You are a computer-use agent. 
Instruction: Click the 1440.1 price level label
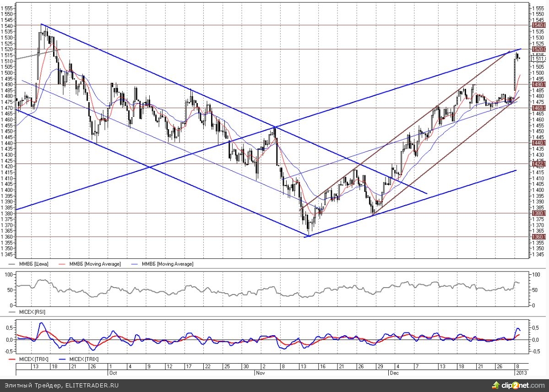(x=538, y=143)
